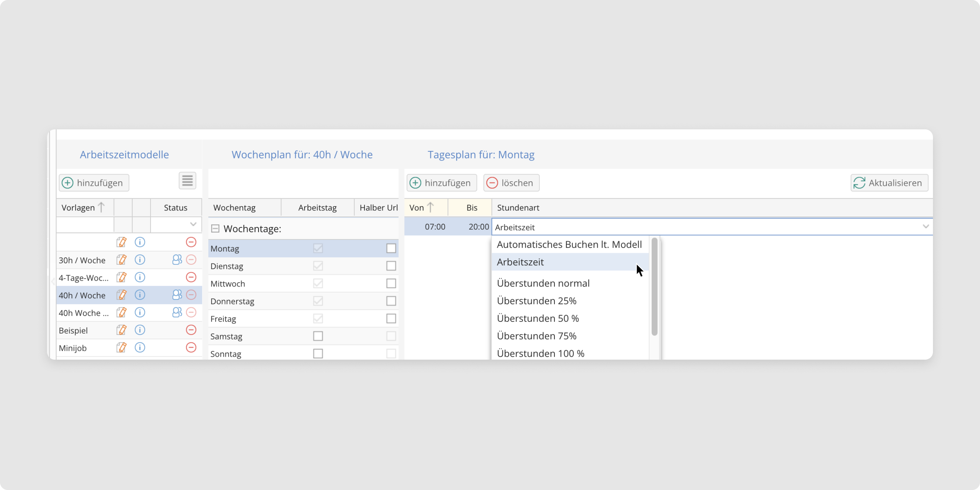
Task: Click red remove icon for Beispiel
Action: pos(191,330)
